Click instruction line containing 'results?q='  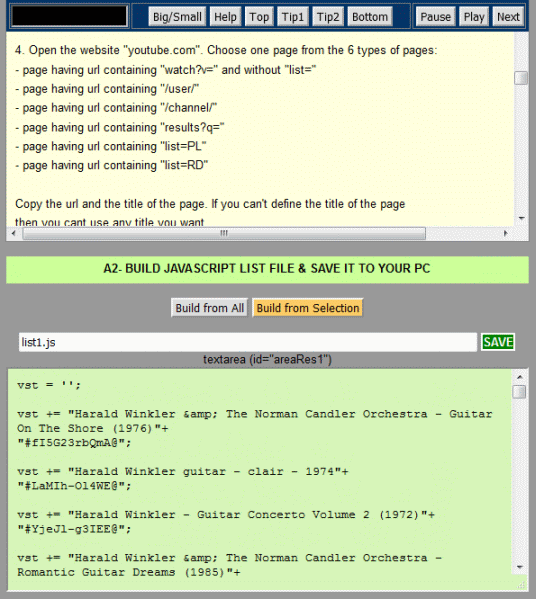tap(120, 127)
